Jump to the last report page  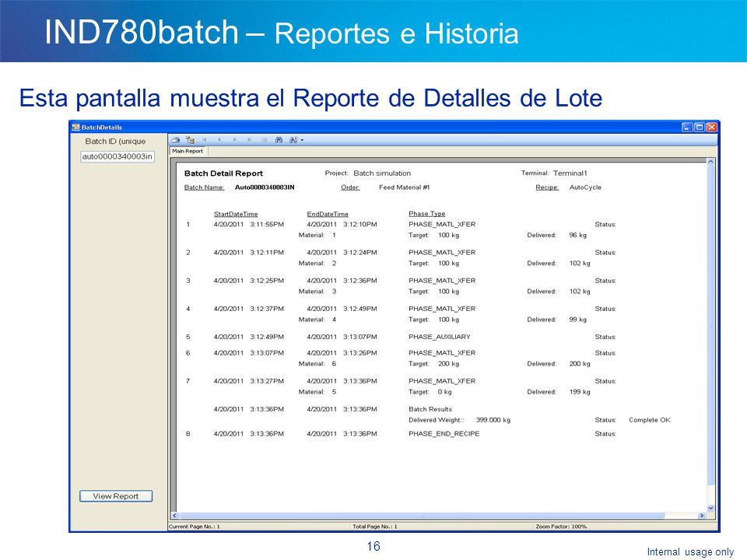[x=249, y=140]
